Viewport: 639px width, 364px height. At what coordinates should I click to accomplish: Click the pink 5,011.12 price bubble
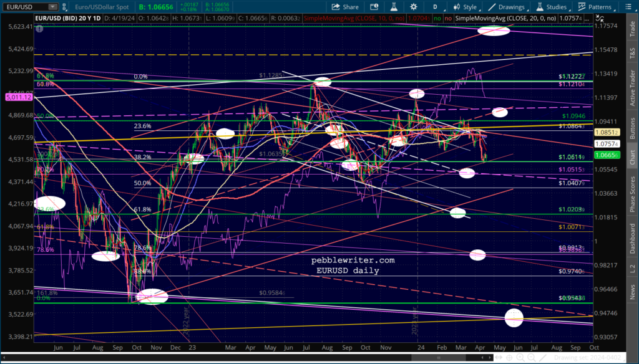[19, 97]
